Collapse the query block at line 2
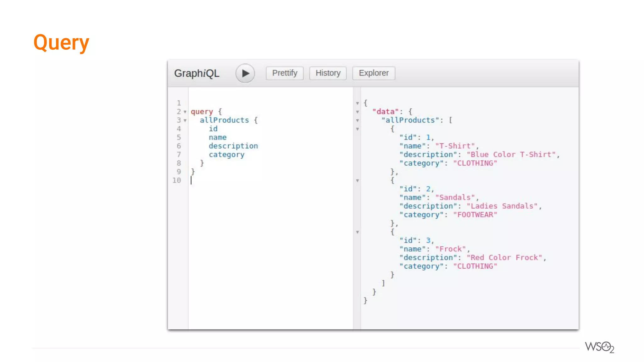Viewport: 644px width, 362px height. [185, 112]
